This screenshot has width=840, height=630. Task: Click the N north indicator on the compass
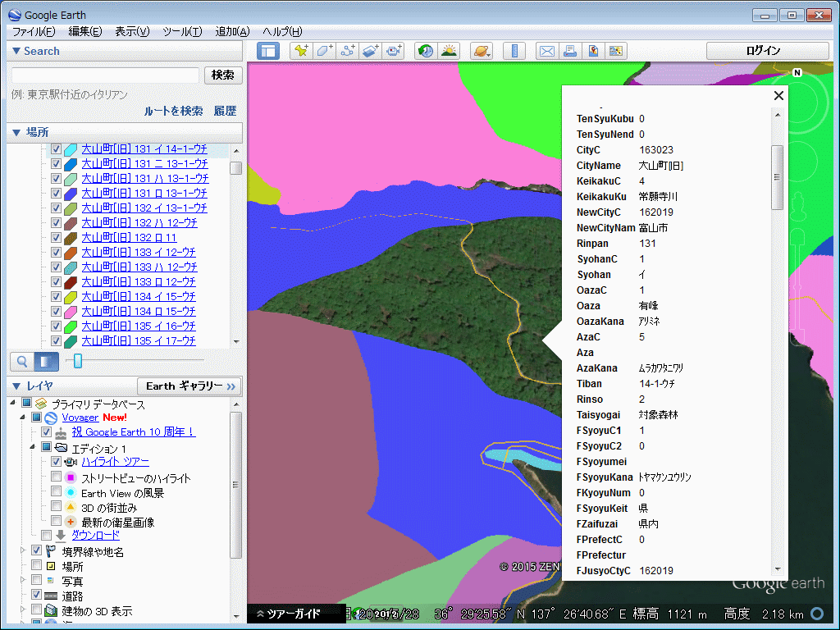797,72
